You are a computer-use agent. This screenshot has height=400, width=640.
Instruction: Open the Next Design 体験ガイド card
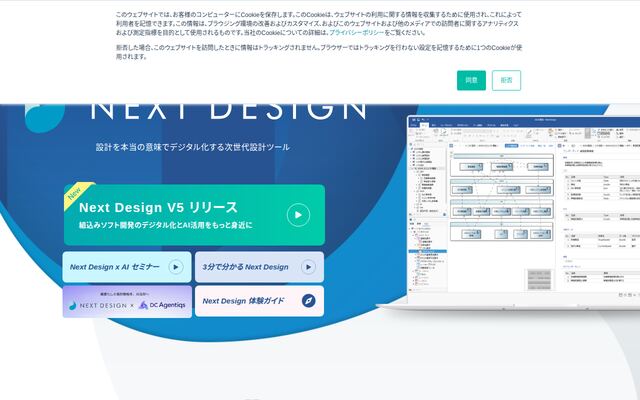click(x=259, y=301)
